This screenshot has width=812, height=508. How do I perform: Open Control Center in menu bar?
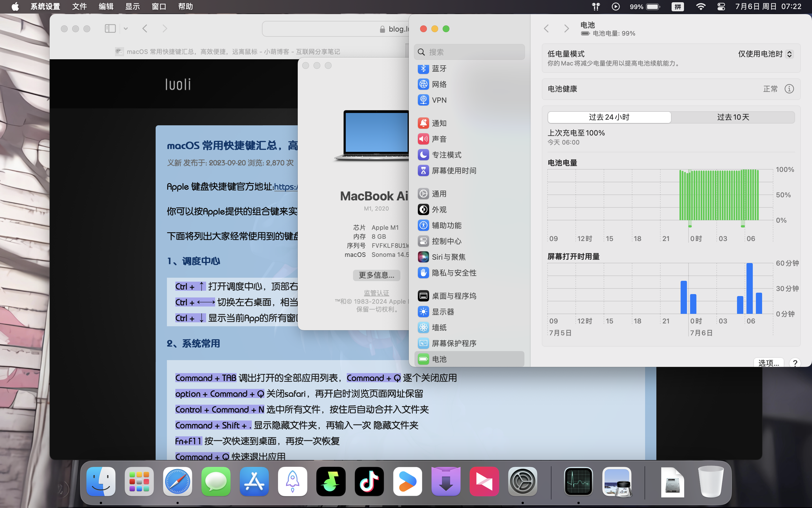(x=721, y=7)
